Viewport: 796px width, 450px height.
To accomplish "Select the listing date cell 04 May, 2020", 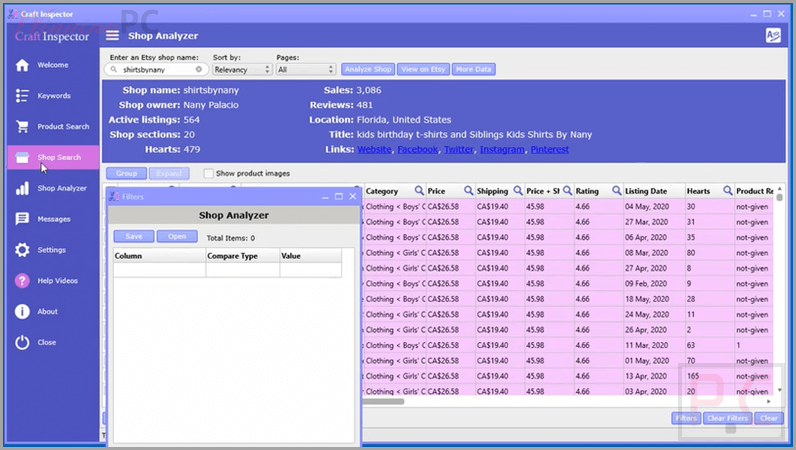I will pos(654,207).
